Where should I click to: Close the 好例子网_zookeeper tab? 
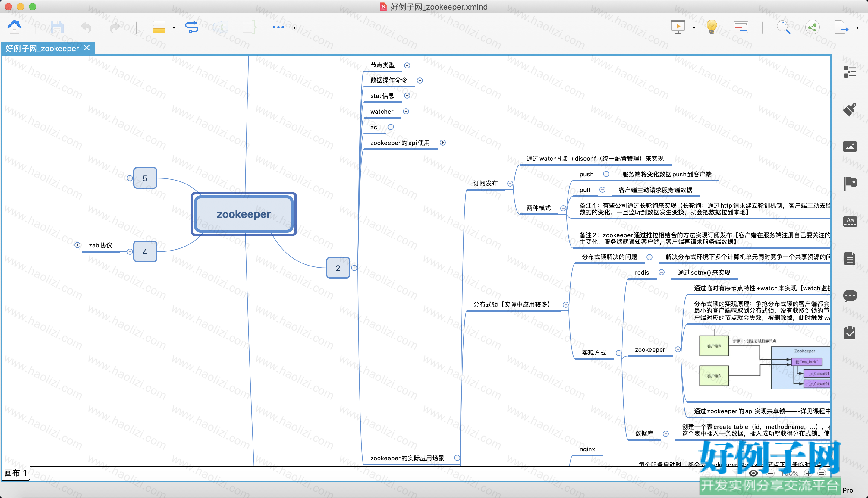87,48
